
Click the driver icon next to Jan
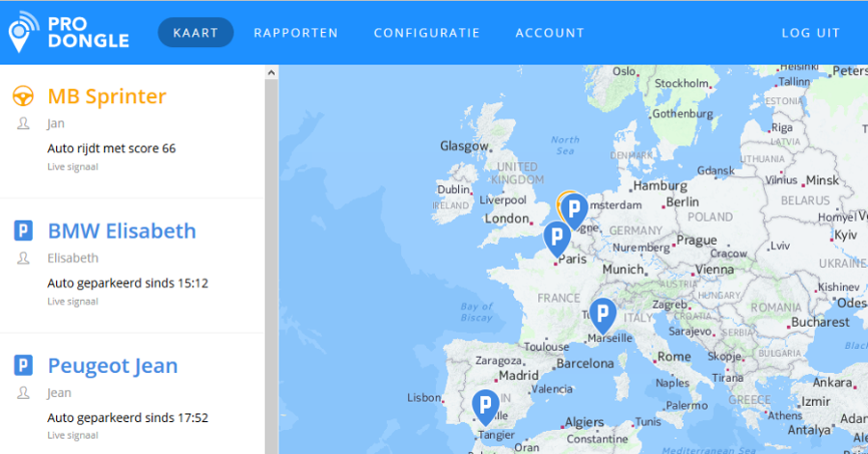point(23,123)
